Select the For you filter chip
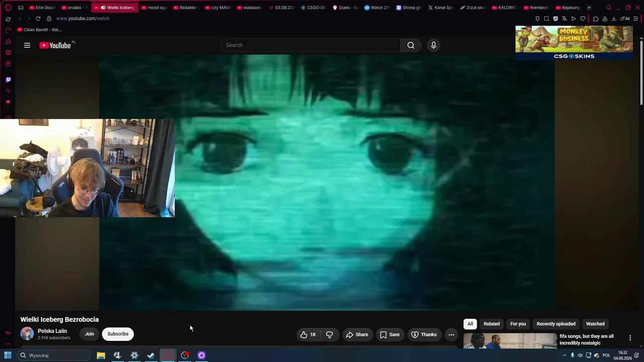 pos(518,324)
